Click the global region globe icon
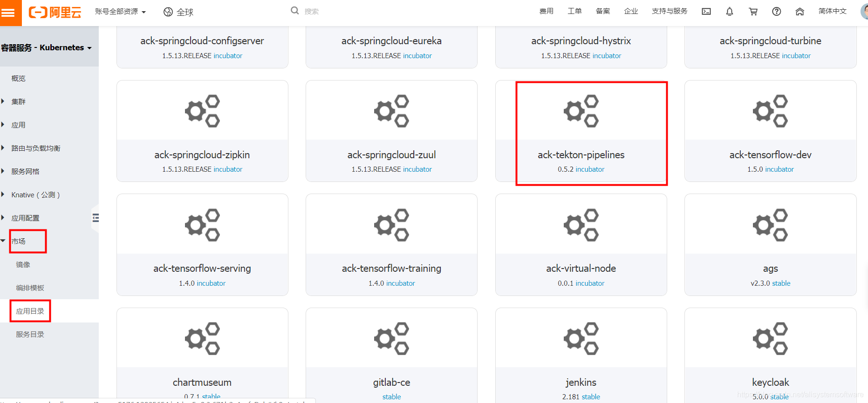 [168, 12]
